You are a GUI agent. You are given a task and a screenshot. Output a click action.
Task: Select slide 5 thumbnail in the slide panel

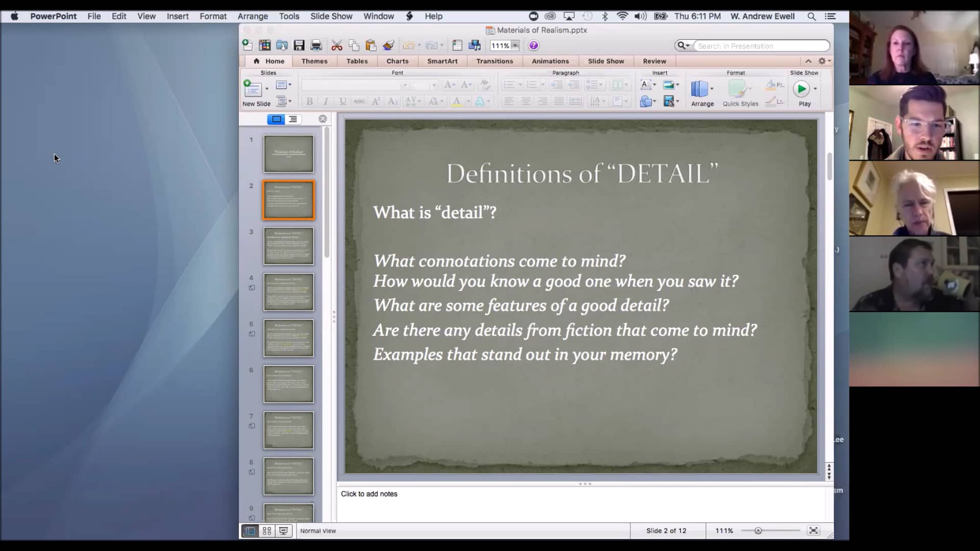(288, 338)
